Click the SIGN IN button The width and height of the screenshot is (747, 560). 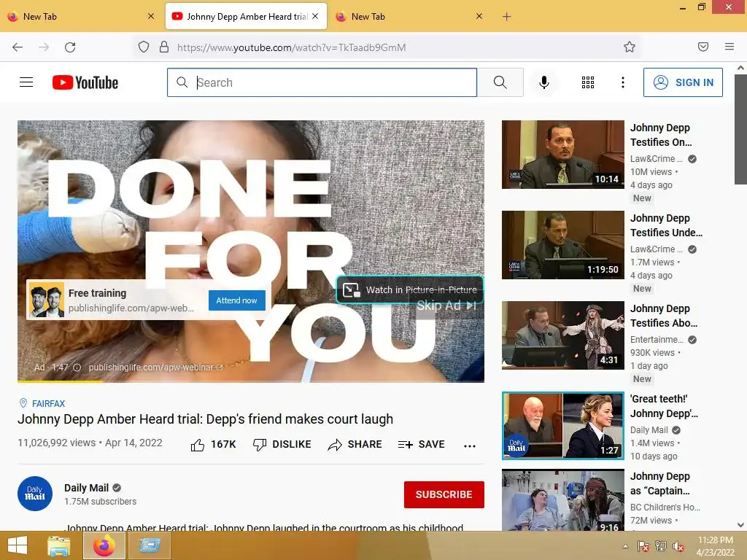coord(683,82)
